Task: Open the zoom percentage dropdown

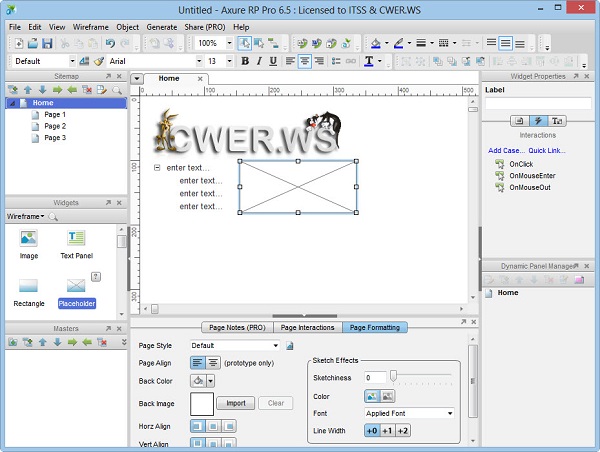Action: click(229, 43)
